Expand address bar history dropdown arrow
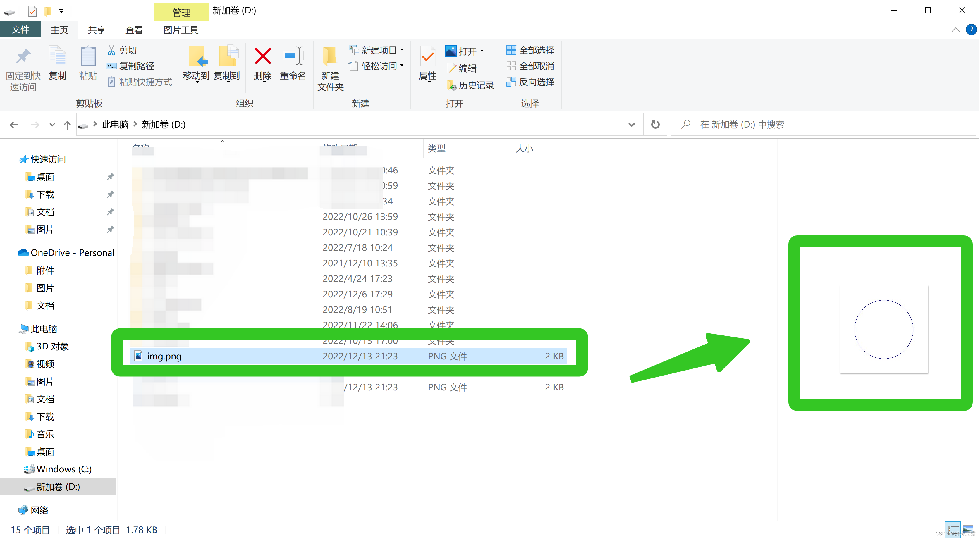The height and width of the screenshot is (539, 980). click(x=632, y=124)
